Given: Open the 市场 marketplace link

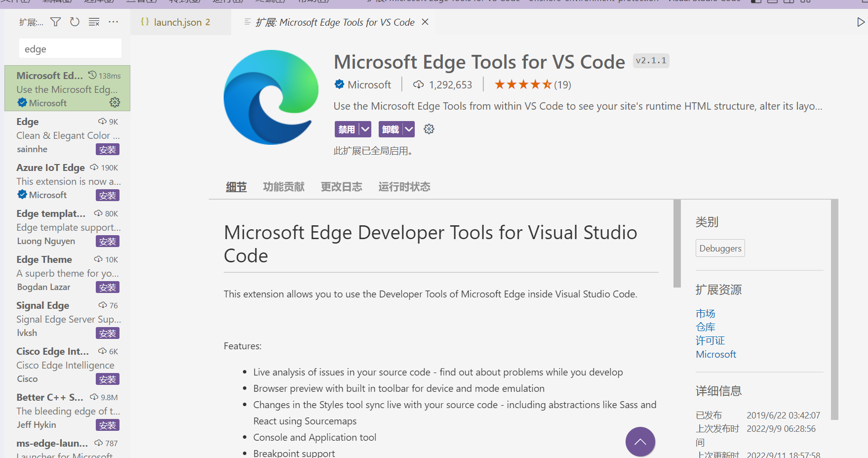Looking at the screenshot, I should 705,313.
